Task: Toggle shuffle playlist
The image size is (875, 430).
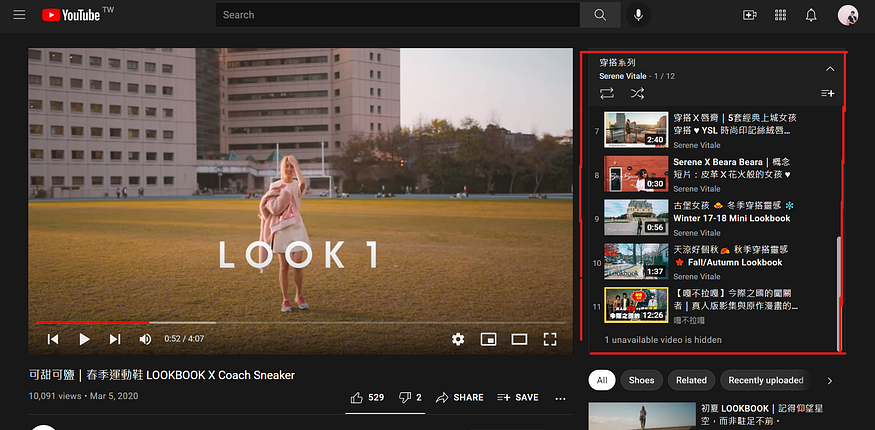Action: coord(637,94)
